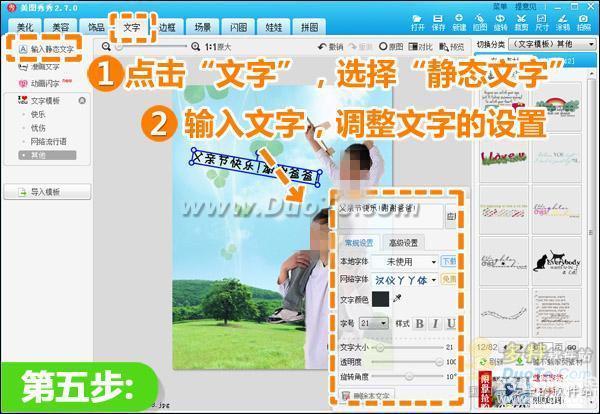Screen dimensions: 600x414
Task: Toggle Italic style I button
Action: point(435,324)
